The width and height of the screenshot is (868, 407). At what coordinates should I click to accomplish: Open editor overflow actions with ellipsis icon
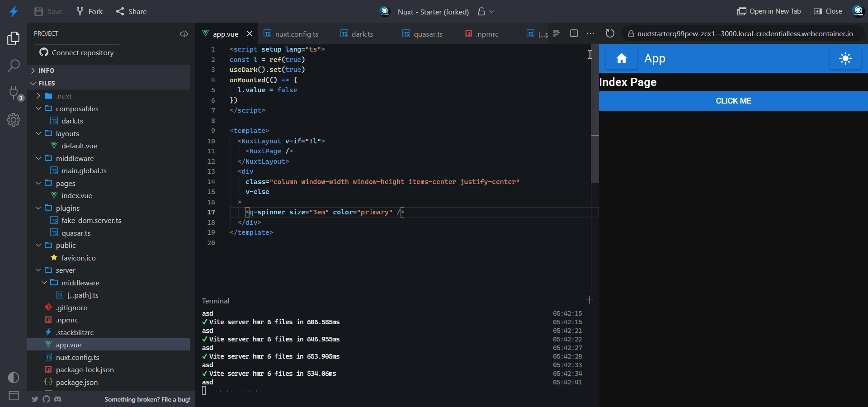click(590, 33)
